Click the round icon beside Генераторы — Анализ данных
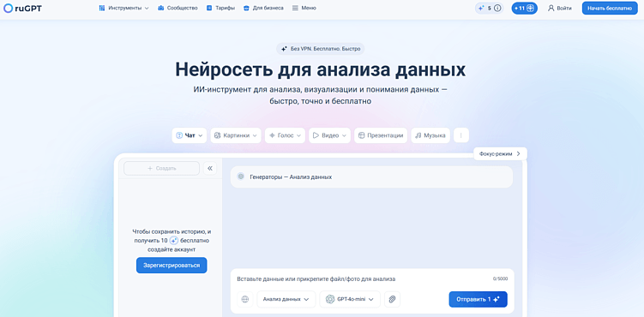The width and height of the screenshot is (644, 317). 241,176
